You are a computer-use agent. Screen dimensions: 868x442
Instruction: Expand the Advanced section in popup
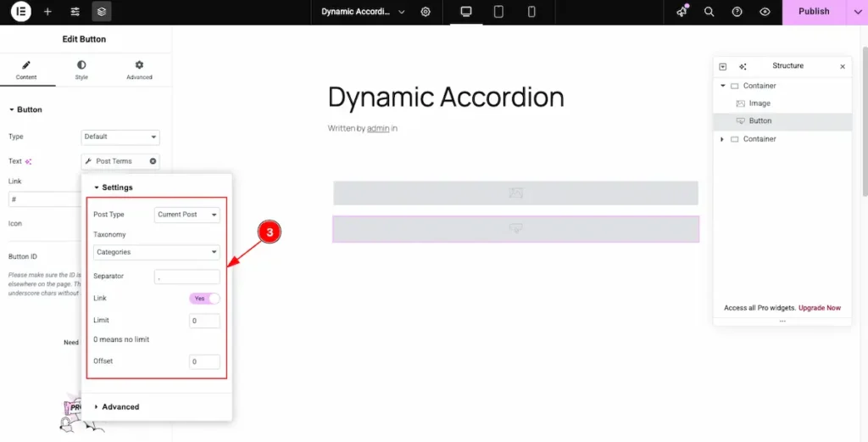tap(120, 407)
